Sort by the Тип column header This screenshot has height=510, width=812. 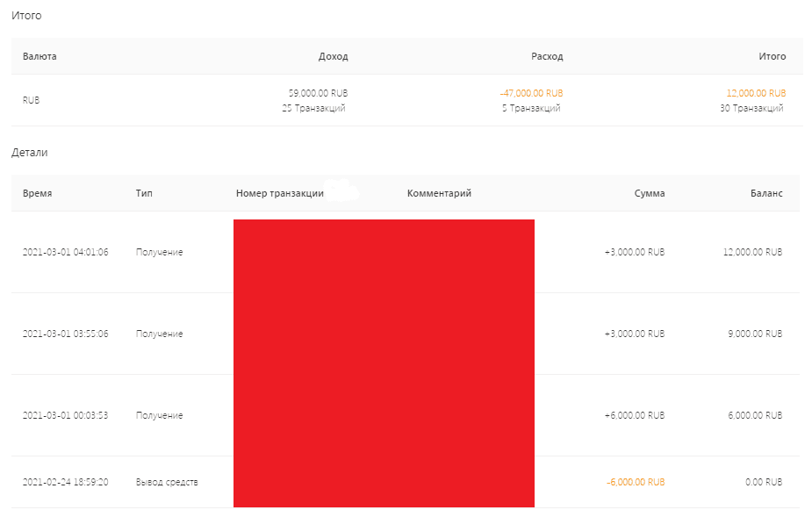click(144, 193)
